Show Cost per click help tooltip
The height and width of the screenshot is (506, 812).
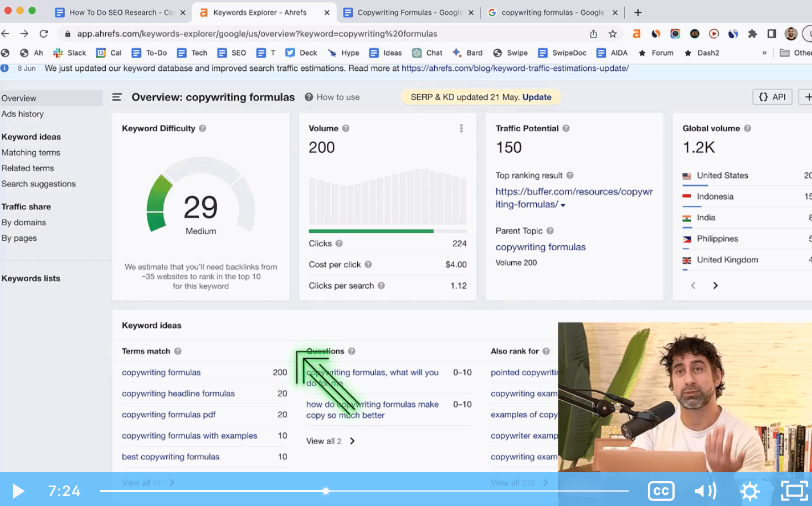pyautogui.click(x=368, y=265)
